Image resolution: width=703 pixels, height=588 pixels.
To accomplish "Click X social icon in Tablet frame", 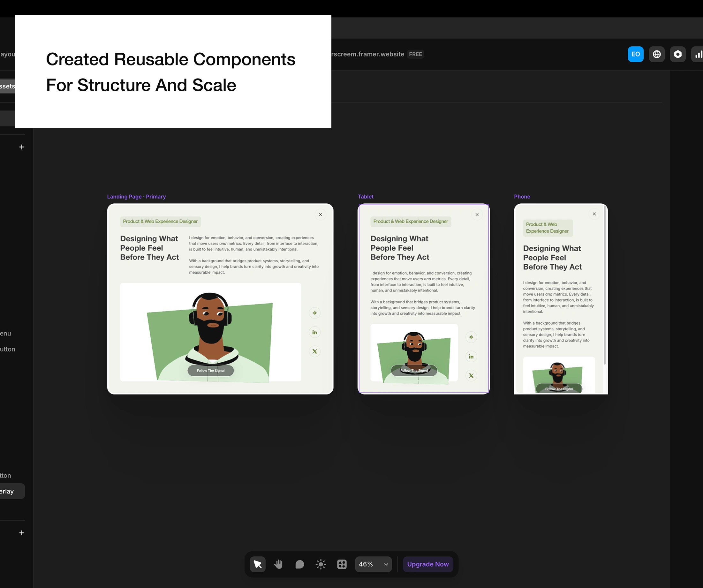I will click(471, 375).
